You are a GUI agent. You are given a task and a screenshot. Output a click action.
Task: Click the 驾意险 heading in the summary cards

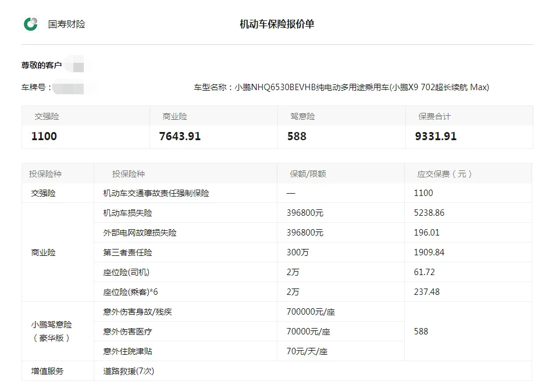click(x=302, y=116)
